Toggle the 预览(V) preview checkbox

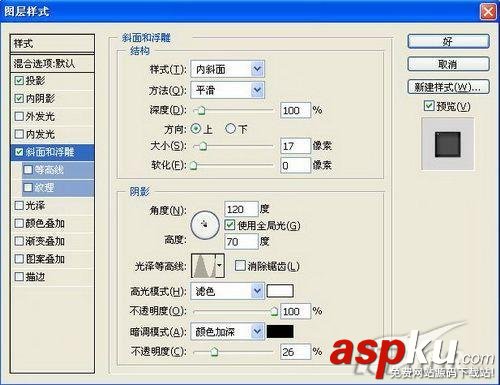[429, 106]
